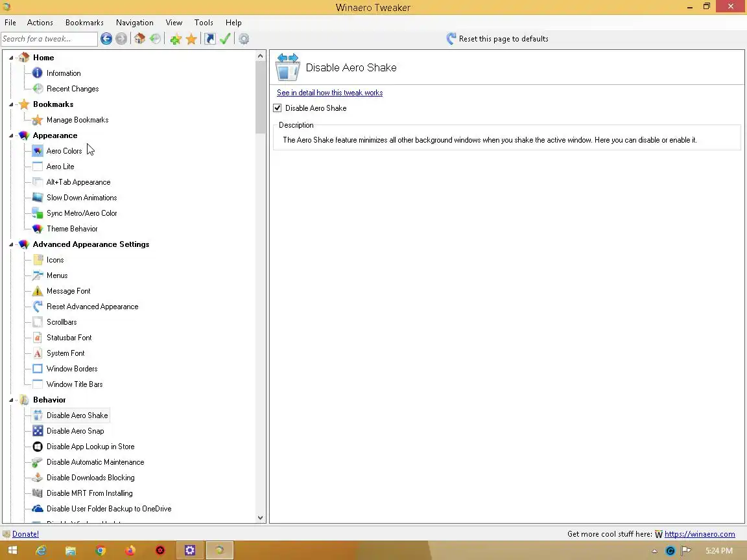Select Aero Lite in the tree
The width and height of the screenshot is (747, 560).
(60, 167)
